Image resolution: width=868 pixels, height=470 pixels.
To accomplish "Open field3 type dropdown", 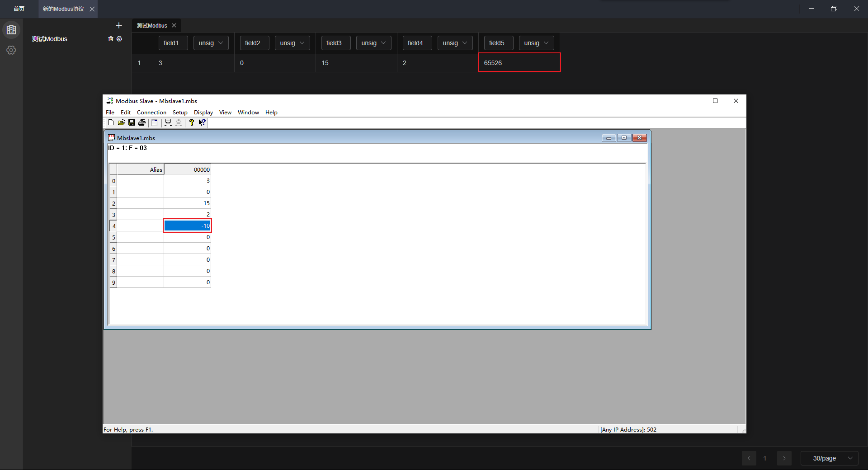I will 374,43.
